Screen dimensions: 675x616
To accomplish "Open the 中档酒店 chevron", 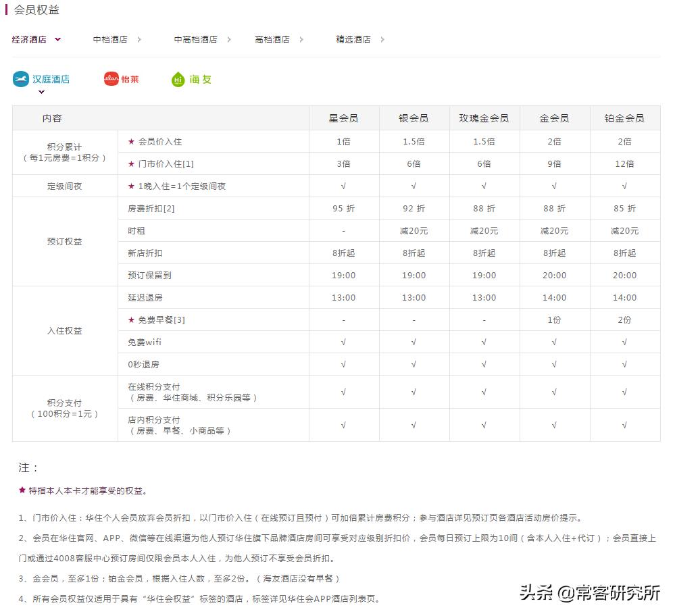I will click(x=139, y=39).
